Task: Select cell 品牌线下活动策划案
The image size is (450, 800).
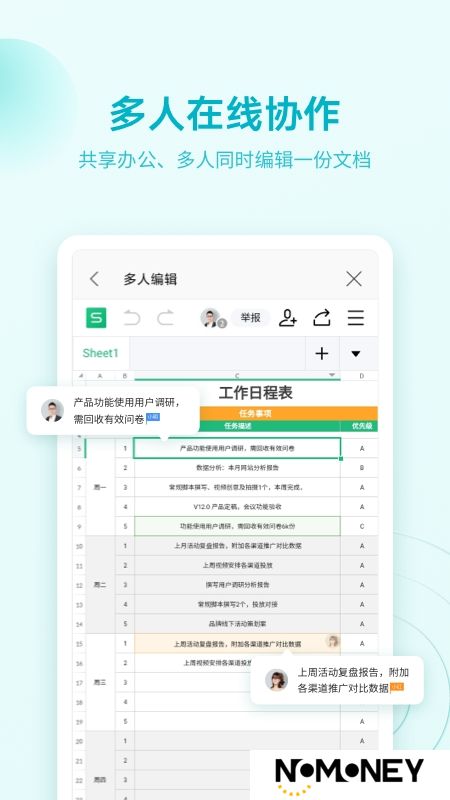Action: [x=237, y=623]
